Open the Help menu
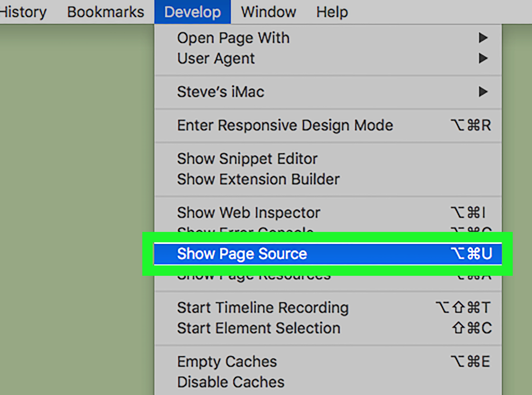Screen dimensions: 532x395 click(x=332, y=12)
